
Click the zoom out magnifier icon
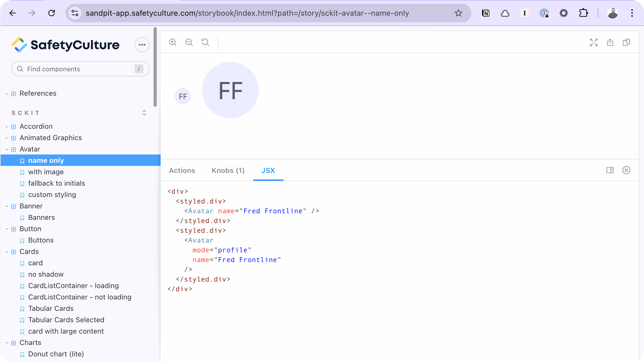tap(189, 42)
